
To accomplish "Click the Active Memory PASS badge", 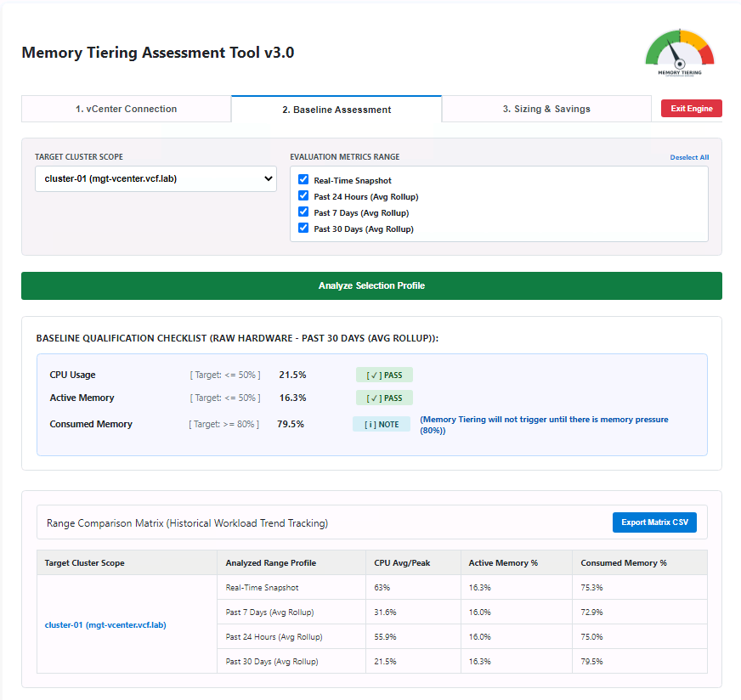I will point(384,398).
